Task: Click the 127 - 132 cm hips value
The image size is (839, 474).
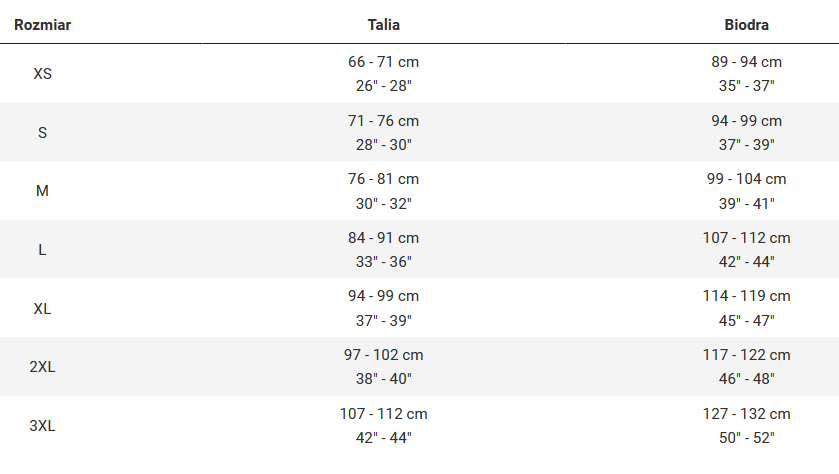Action: click(x=746, y=414)
